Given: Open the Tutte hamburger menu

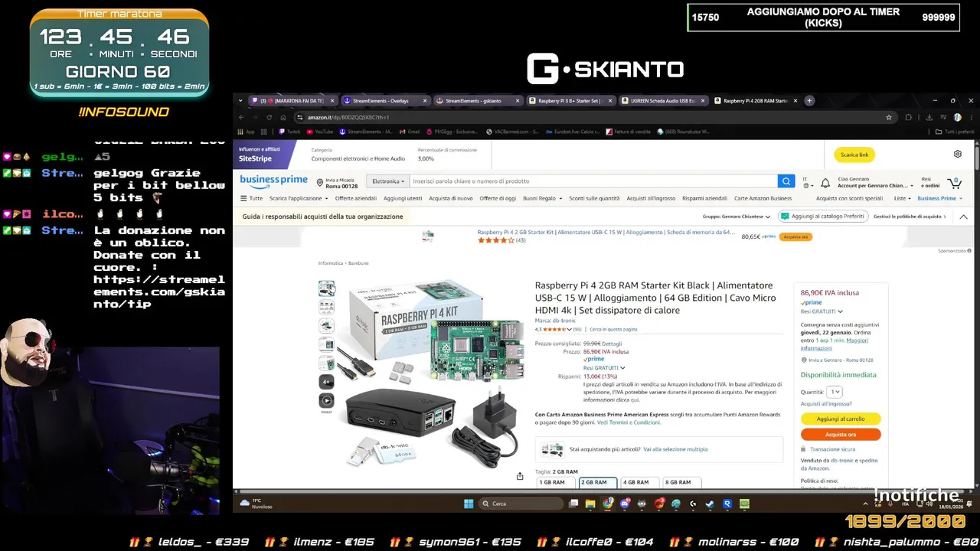Looking at the screenshot, I should coord(251,198).
